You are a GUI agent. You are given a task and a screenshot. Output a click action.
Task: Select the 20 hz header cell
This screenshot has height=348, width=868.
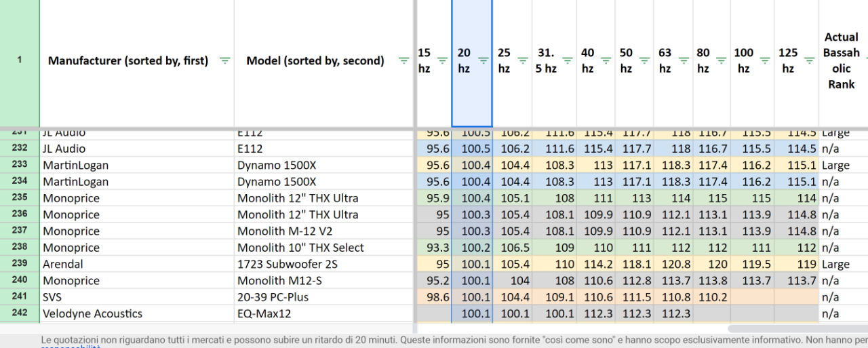point(472,62)
